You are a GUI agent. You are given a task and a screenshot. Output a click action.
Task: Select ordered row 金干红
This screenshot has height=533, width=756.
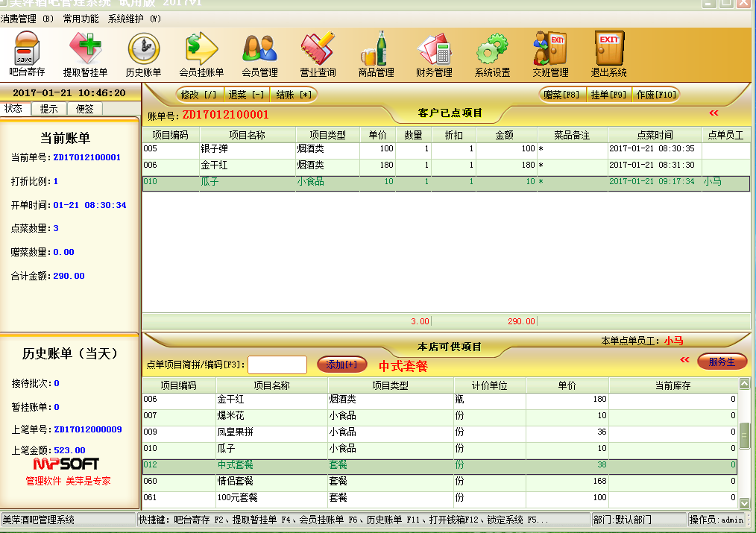(446, 165)
